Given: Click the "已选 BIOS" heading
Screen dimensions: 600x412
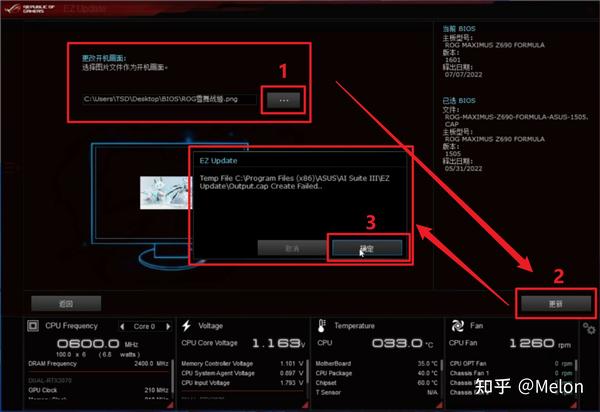Looking at the screenshot, I should point(459,101).
